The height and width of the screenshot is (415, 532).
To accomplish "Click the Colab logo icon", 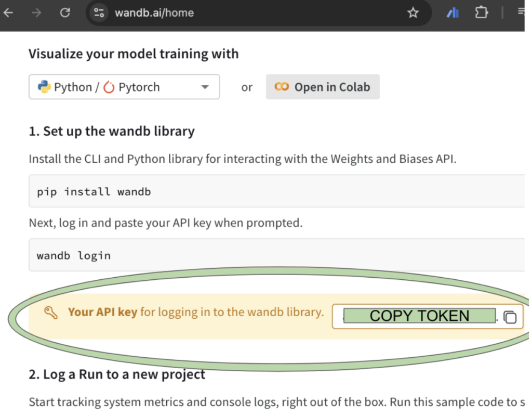I will click(282, 87).
